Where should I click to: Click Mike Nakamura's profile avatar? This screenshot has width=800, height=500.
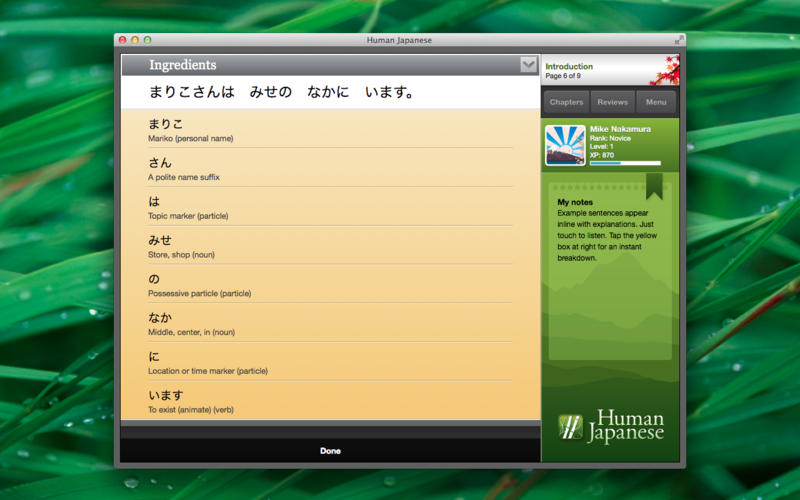(565, 145)
